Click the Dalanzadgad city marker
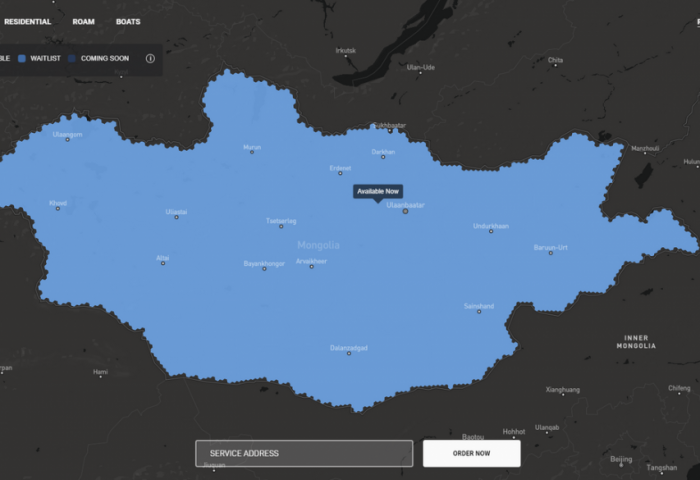 pyautogui.click(x=349, y=353)
